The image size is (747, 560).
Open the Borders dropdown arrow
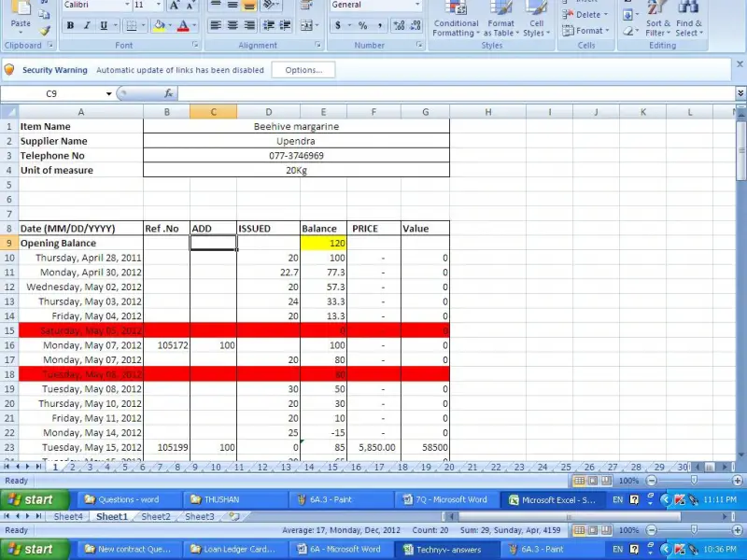(x=143, y=26)
